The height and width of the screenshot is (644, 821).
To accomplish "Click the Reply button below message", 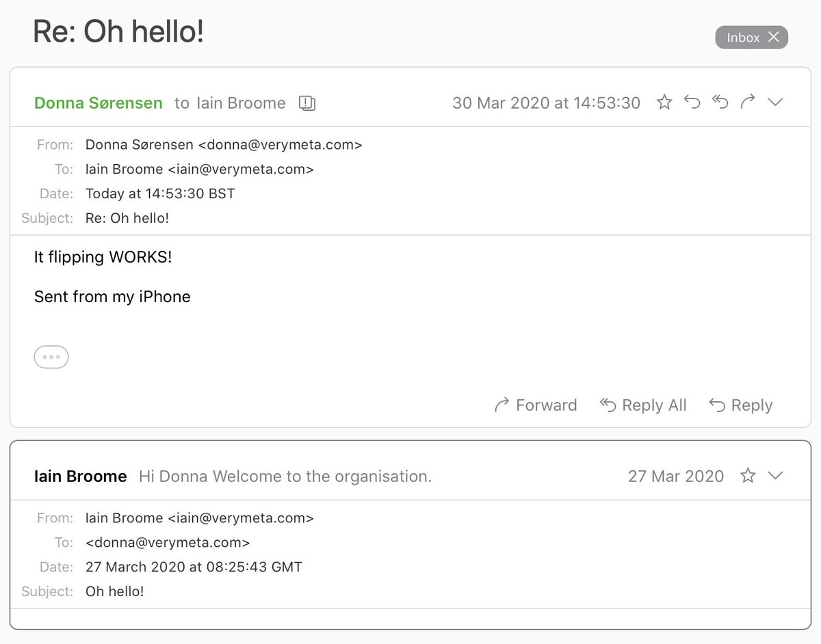I will pyautogui.click(x=741, y=405).
